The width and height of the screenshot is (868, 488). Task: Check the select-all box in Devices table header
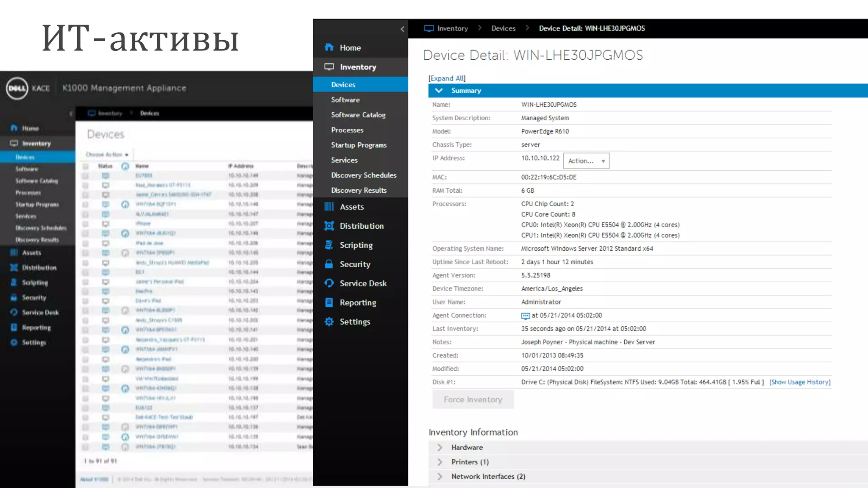pyautogui.click(x=86, y=166)
